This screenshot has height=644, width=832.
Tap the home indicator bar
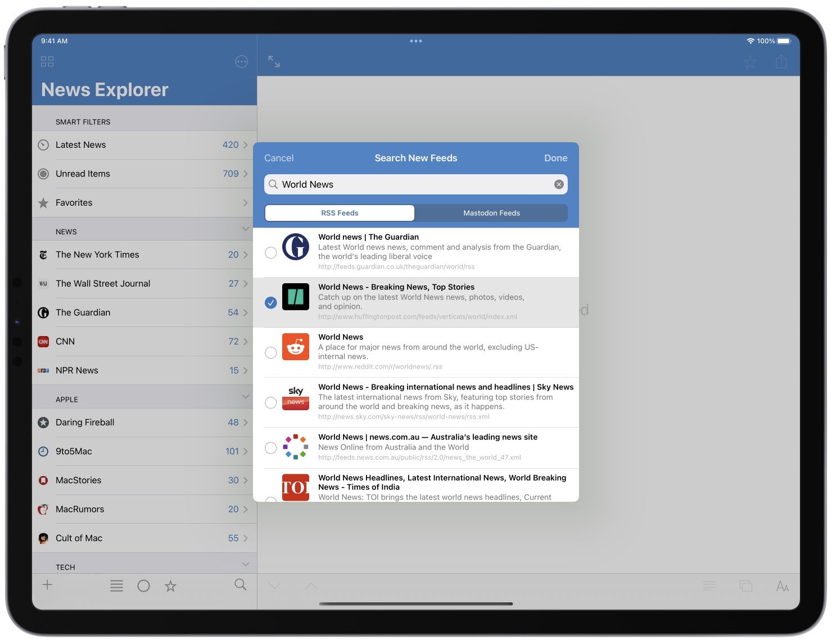tap(416, 604)
